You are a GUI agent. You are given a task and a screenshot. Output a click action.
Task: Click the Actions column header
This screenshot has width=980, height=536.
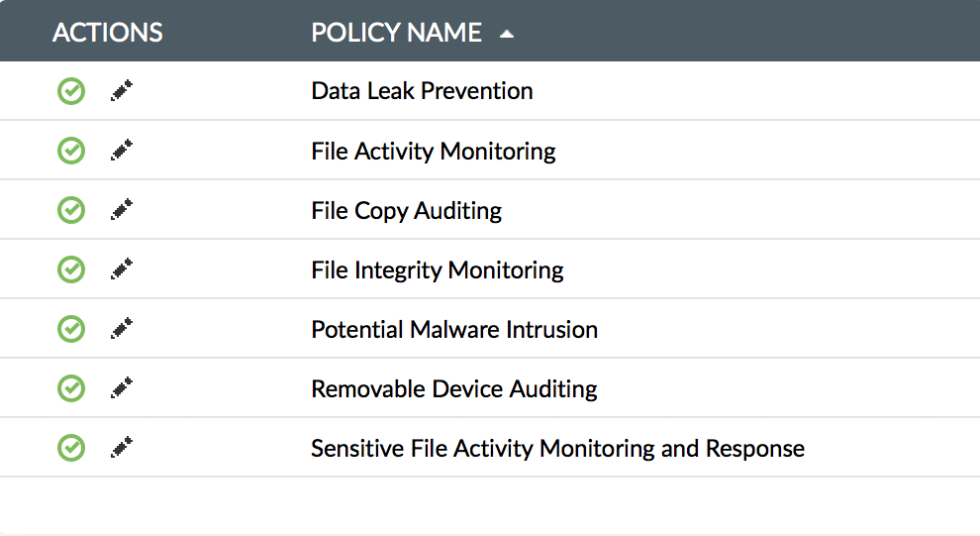[x=107, y=33]
